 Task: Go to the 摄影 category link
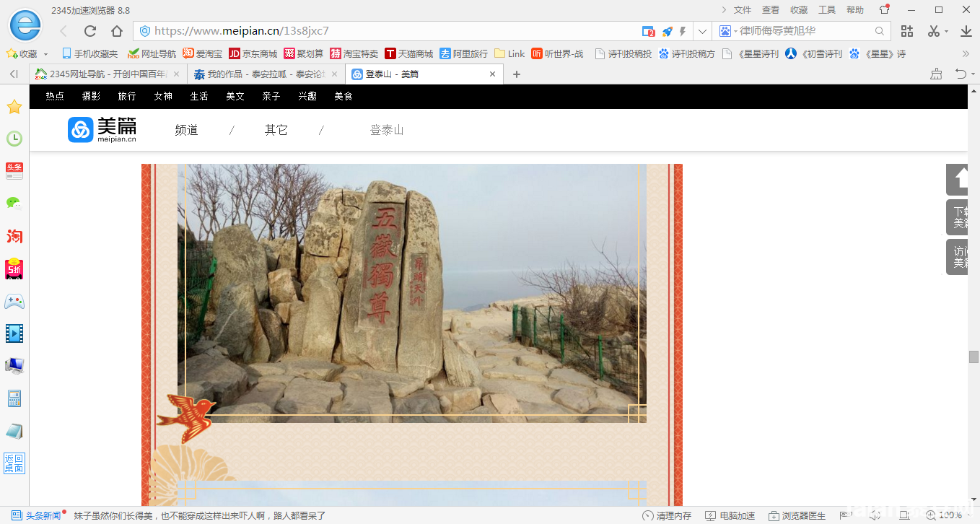click(x=91, y=96)
